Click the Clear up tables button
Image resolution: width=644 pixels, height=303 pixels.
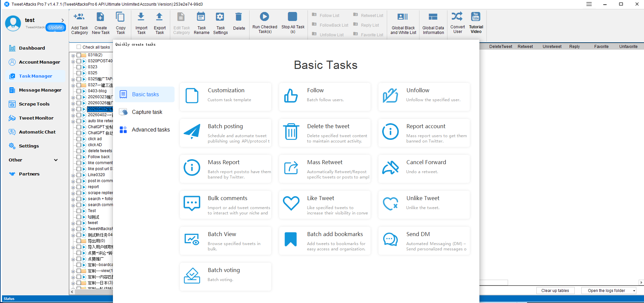(555, 291)
